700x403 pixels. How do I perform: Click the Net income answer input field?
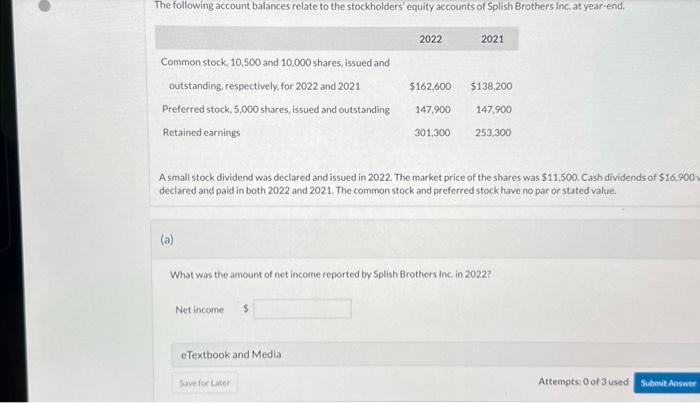[x=302, y=309]
